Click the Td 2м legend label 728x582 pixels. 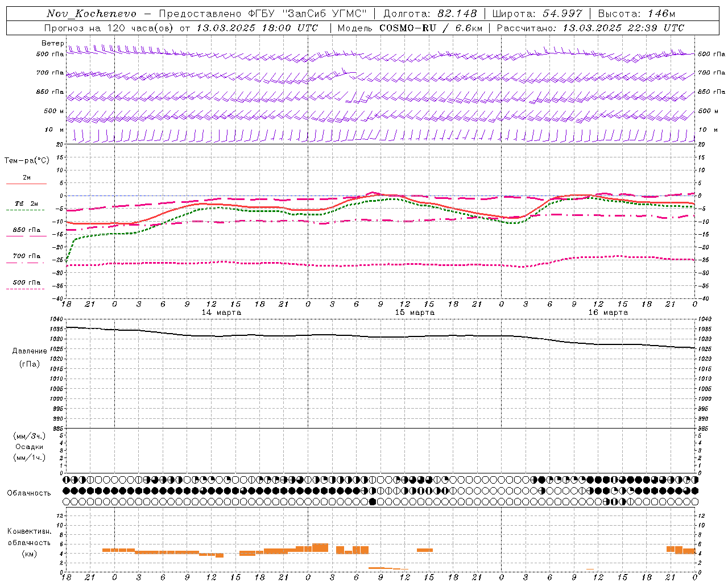(x=27, y=203)
